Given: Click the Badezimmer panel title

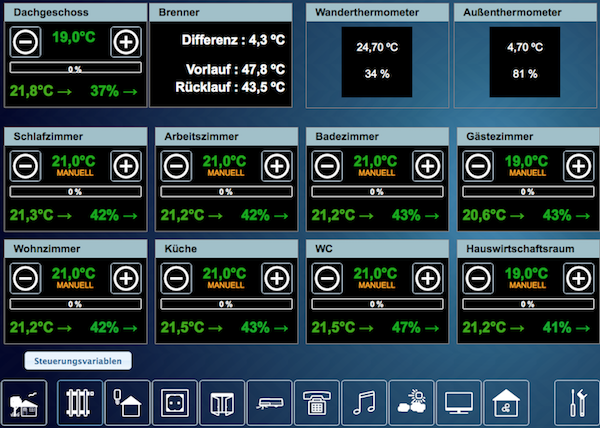Looking at the screenshot, I should (x=347, y=137).
